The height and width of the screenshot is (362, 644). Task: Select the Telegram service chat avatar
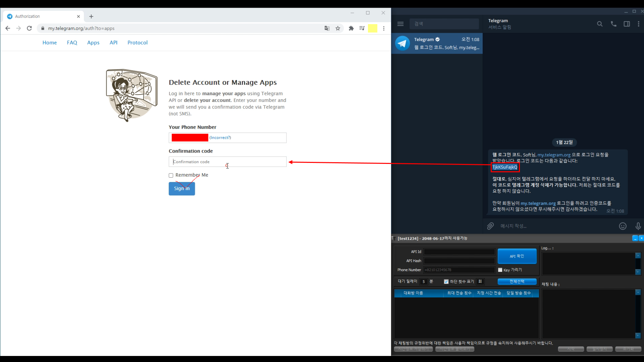tap(402, 43)
